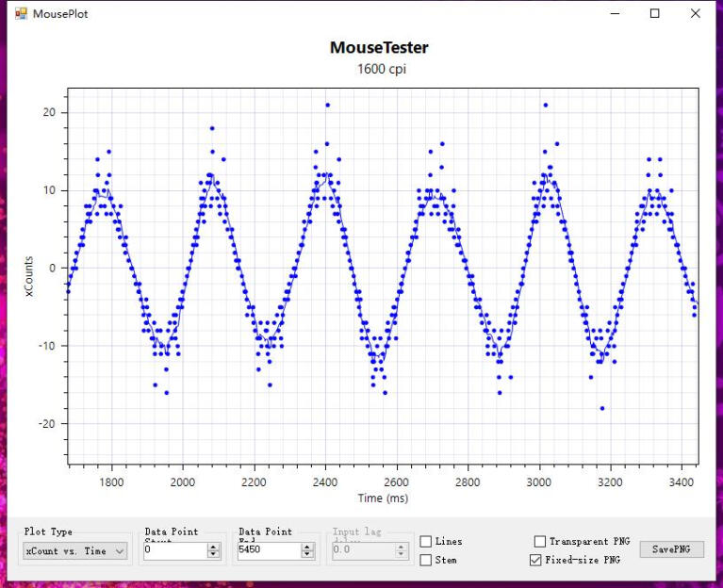Click the Time (ms) x-axis label

point(383,498)
